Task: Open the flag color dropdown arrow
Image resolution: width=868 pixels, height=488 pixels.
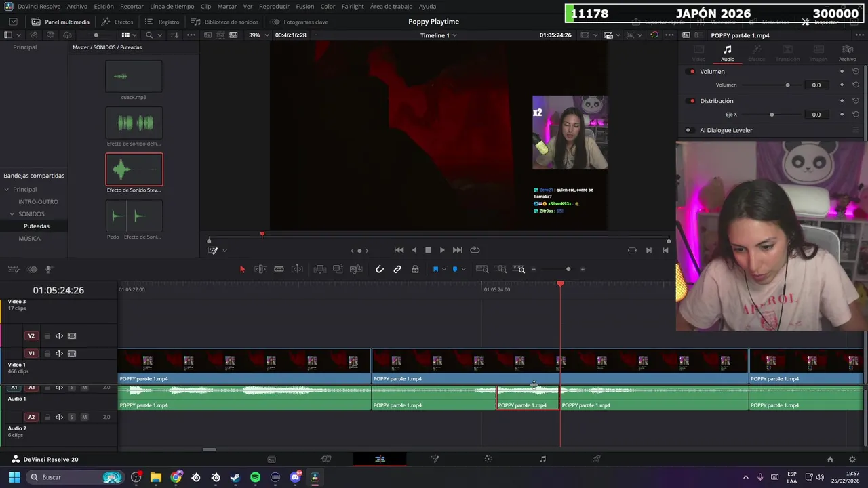Action: [444, 269]
